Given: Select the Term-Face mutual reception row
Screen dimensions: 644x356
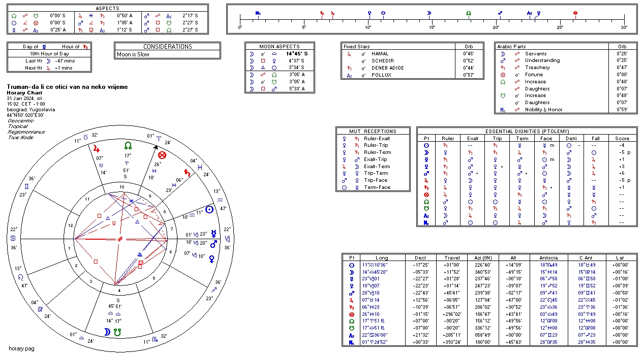Looking at the screenshot, I should click(373, 188).
